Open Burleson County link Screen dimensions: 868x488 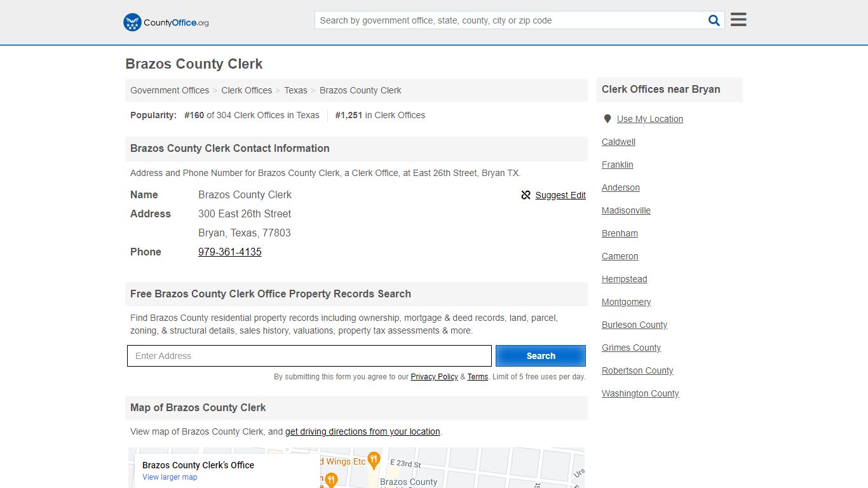635,325
